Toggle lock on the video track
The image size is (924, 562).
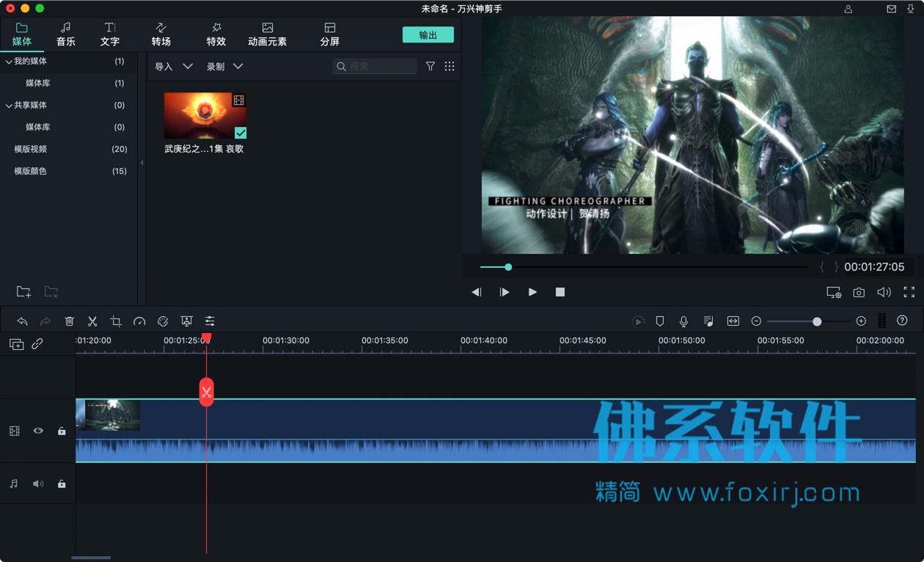[62, 431]
